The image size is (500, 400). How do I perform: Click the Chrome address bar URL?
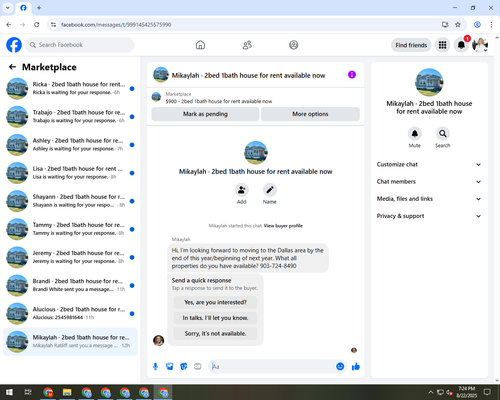(x=116, y=25)
